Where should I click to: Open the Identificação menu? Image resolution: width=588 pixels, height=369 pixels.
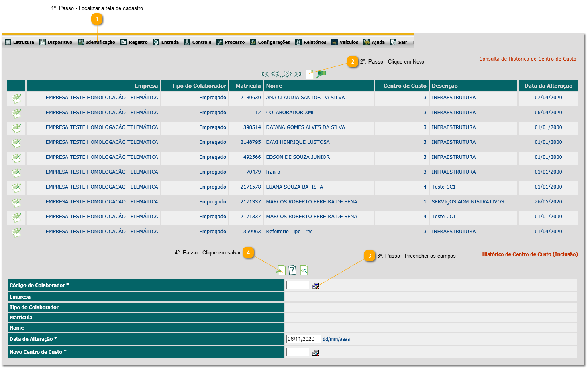(96, 42)
